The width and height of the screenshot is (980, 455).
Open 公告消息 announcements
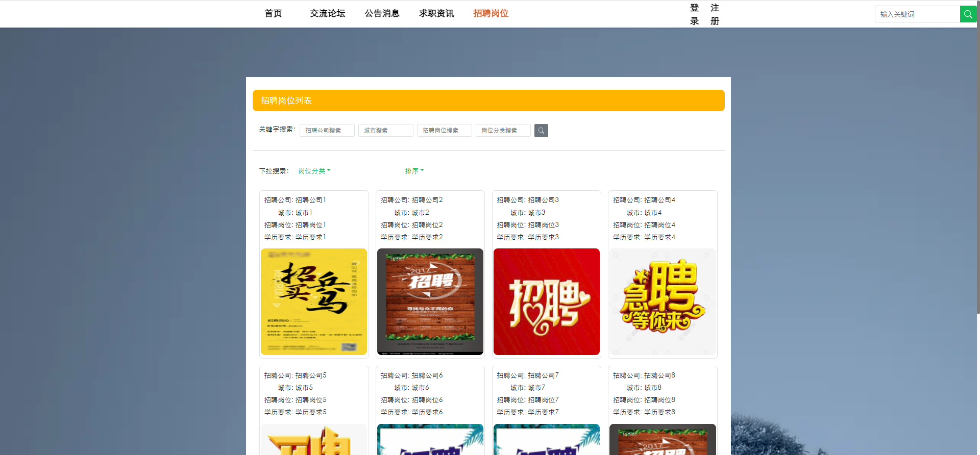[382, 14]
